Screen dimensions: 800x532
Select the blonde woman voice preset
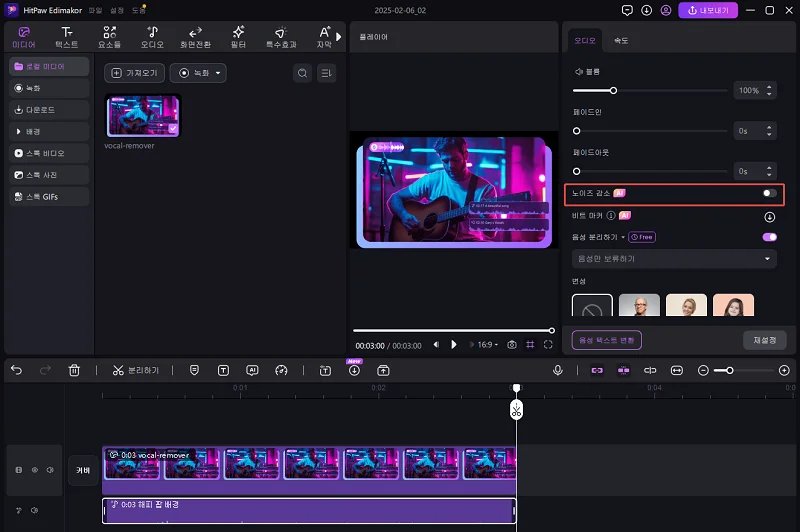point(686,306)
